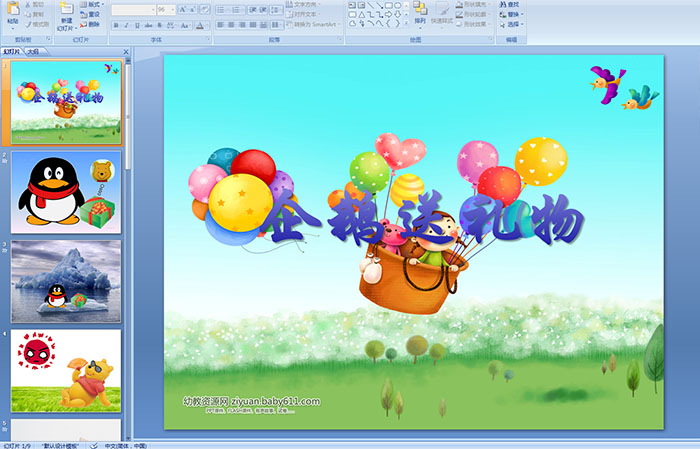This screenshot has height=449, width=700.
Task: Open the columns dropdown
Action: (x=276, y=25)
